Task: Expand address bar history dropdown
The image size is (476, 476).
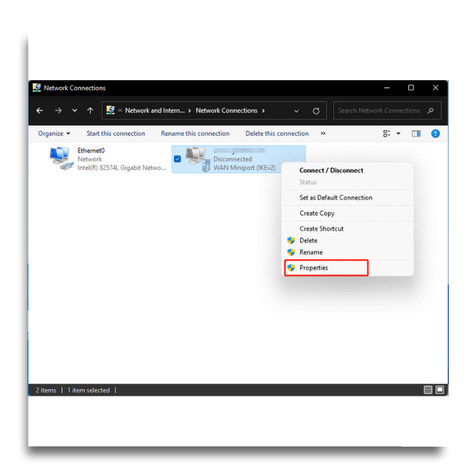Action: point(296,111)
